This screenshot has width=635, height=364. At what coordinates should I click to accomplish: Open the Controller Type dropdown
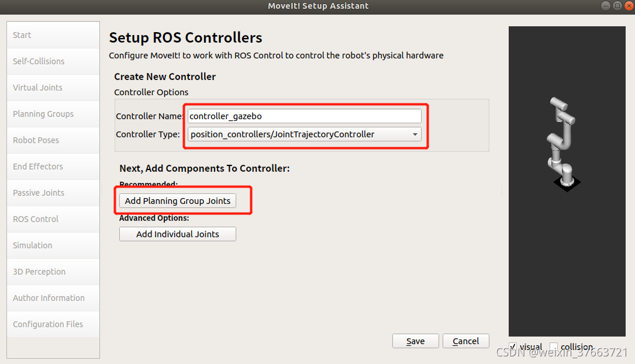click(305, 134)
